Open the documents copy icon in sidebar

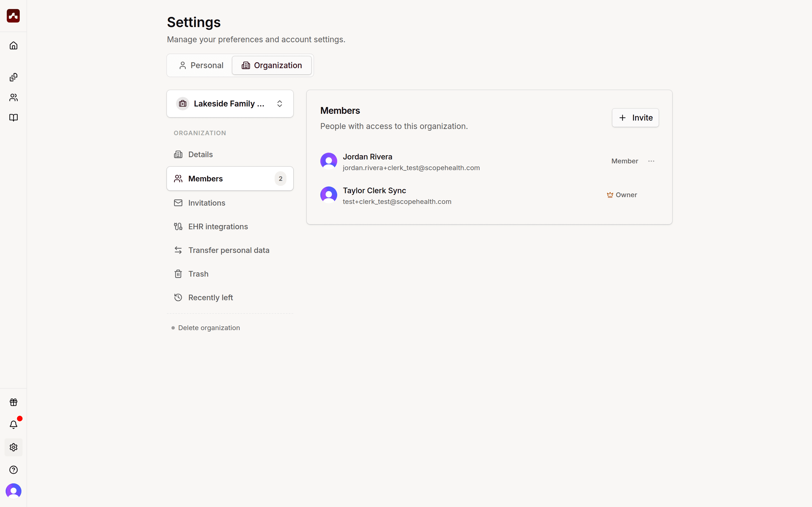[x=14, y=77]
